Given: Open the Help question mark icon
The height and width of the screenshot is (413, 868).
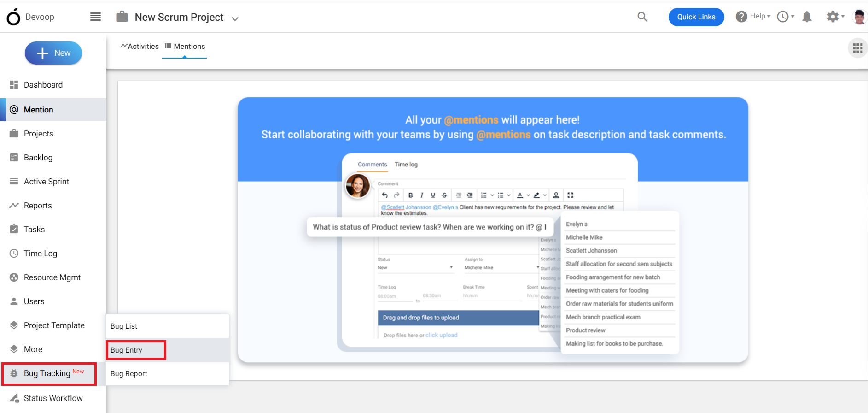Looking at the screenshot, I should click(x=741, y=17).
